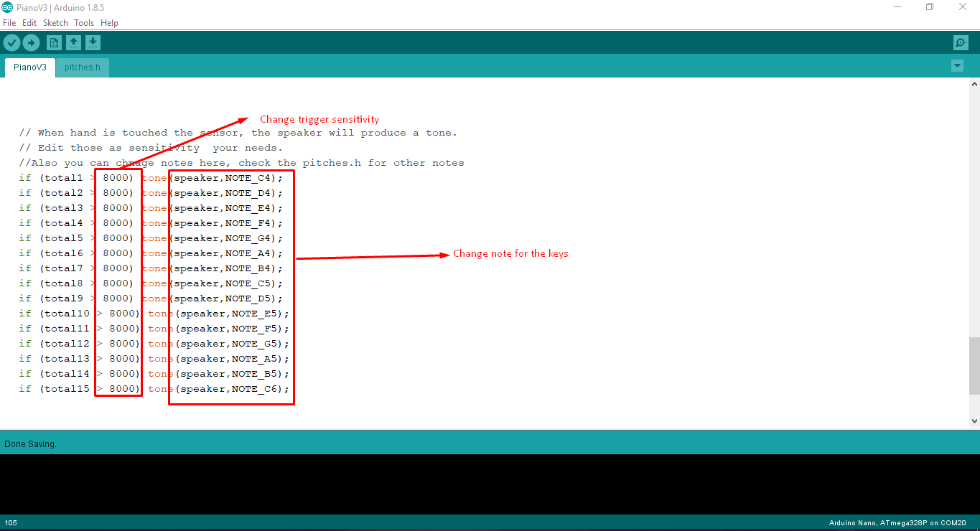The height and width of the screenshot is (531, 980).
Task: Open the Sketch menu
Action: click(55, 23)
